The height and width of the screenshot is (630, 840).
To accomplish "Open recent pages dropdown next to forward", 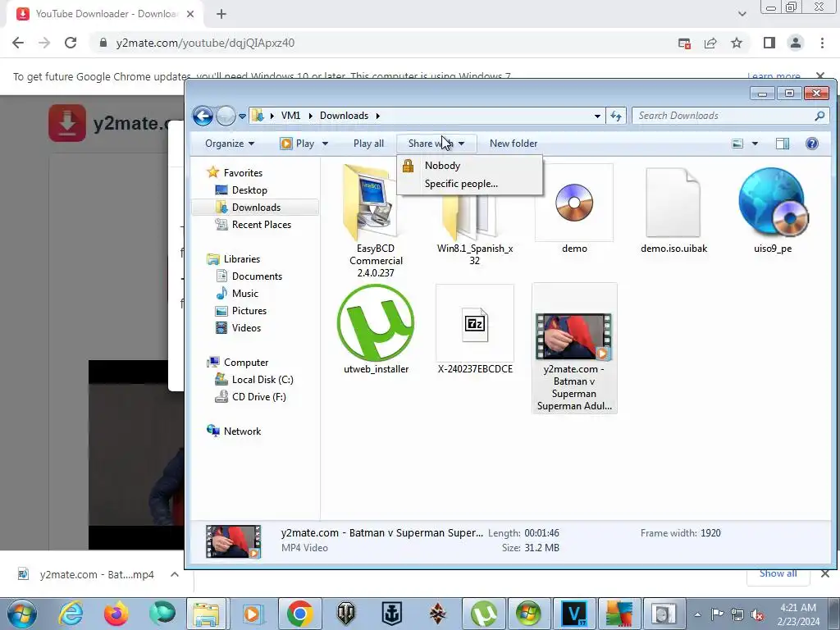I will pos(242,116).
